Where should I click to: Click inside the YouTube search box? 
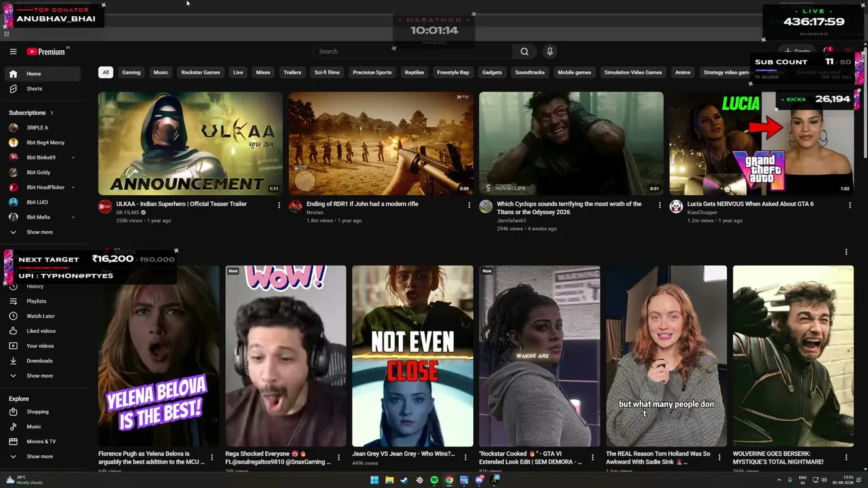(x=412, y=52)
